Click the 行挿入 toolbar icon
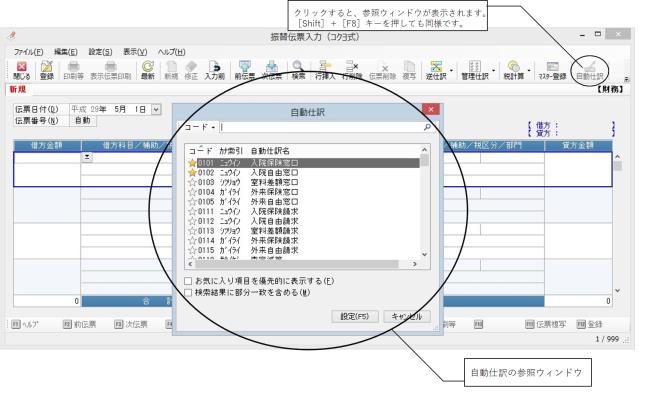The height and width of the screenshot is (393, 660). pyautogui.click(x=325, y=70)
